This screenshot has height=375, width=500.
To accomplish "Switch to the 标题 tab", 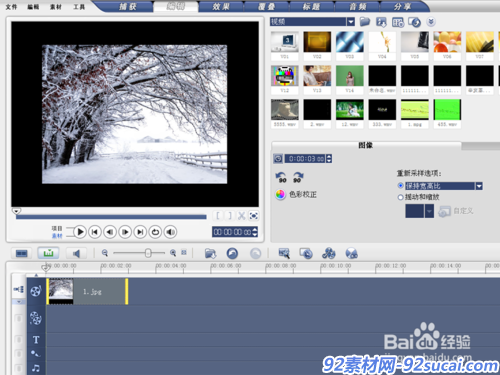I will pos(311,7).
